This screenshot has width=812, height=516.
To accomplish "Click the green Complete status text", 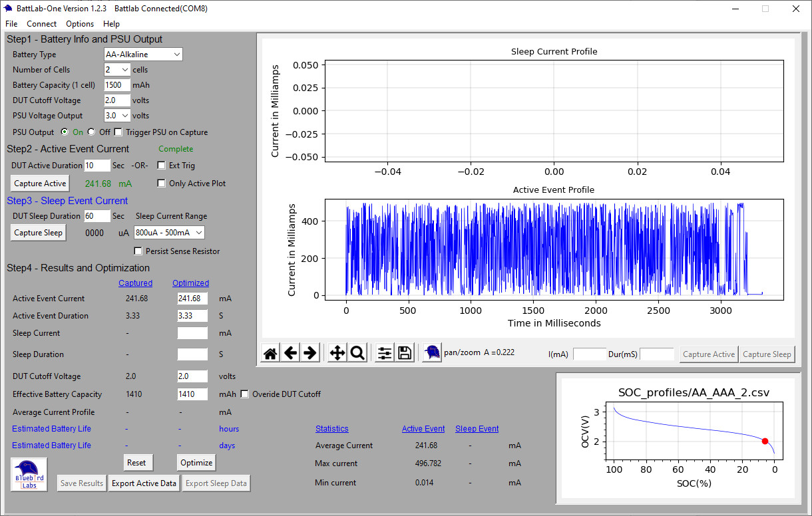I will click(x=176, y=148).
